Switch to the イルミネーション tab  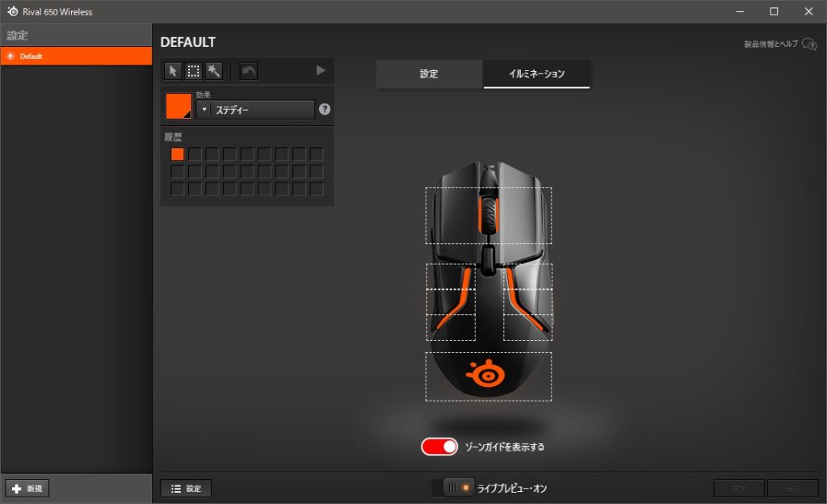point(536,73)
